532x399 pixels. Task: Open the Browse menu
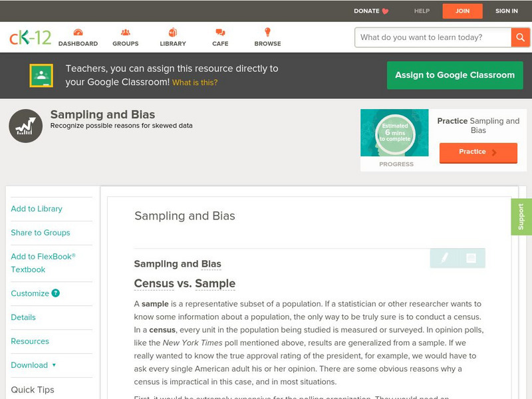tap(267, 37)
